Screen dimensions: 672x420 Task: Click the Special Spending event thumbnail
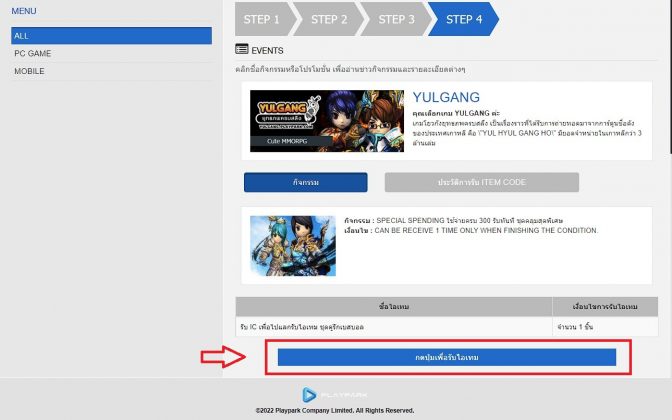(293, 246)
